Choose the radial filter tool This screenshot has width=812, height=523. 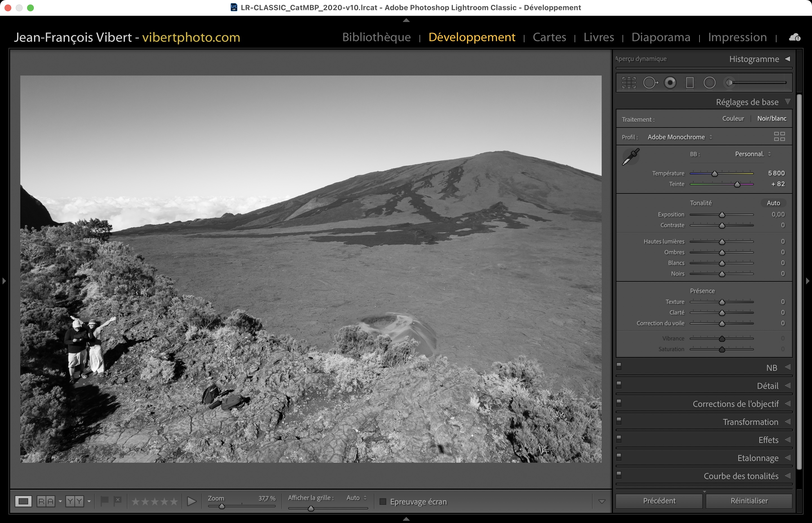coord(709,83)
